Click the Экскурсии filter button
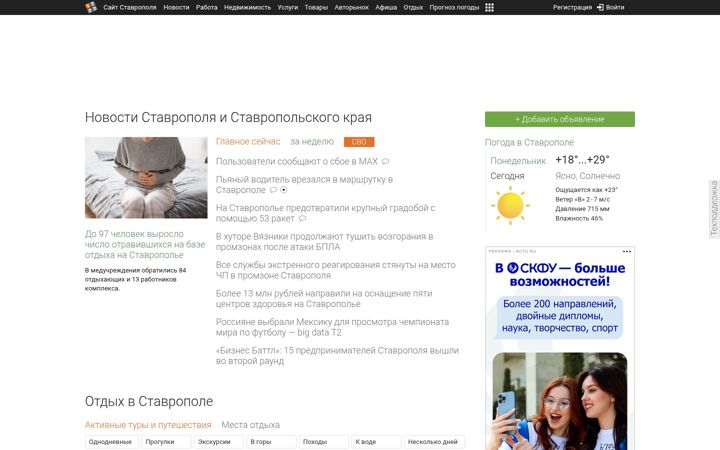 click(219, 442)
